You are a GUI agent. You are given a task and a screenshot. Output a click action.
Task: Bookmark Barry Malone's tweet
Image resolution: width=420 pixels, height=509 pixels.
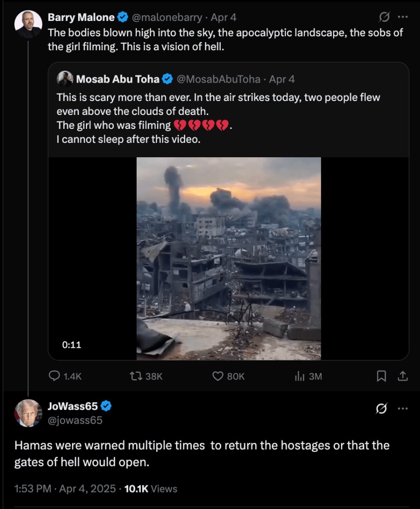pyautogui.click(x=381, y=376)
